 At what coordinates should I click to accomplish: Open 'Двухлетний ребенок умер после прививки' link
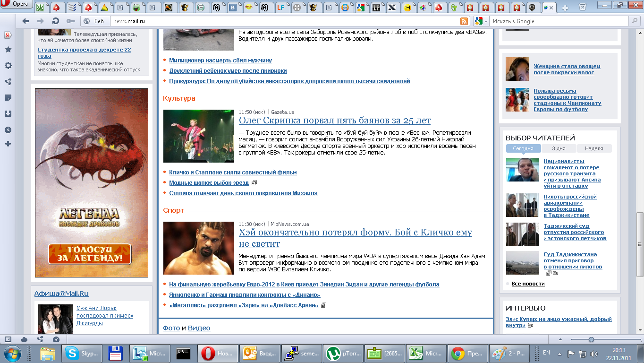228,71
